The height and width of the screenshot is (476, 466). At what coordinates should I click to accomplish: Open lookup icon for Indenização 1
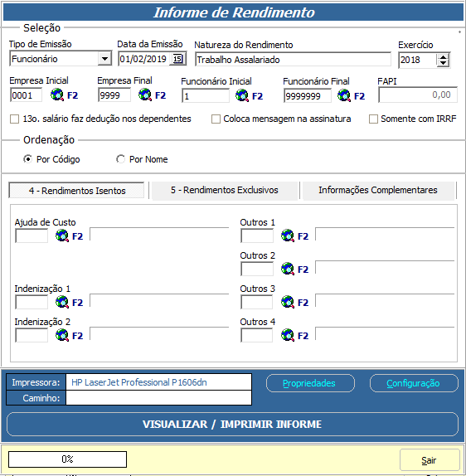pyautogui.click(x=62, y=302)
